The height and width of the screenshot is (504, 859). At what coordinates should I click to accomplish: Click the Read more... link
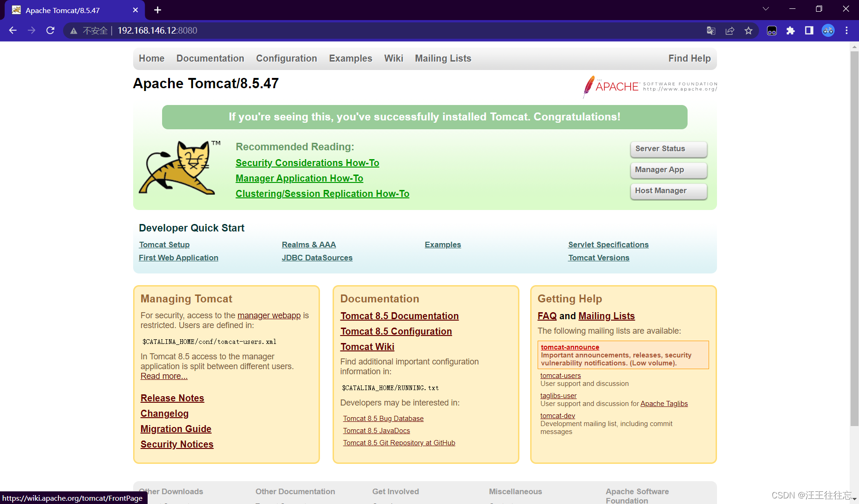(164, 376)
